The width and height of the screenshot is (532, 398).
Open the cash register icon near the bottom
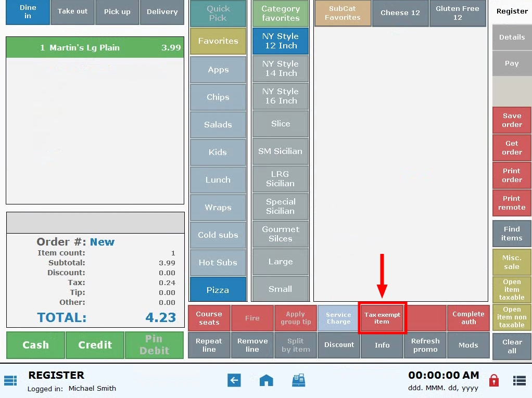(x=299, y=380)
